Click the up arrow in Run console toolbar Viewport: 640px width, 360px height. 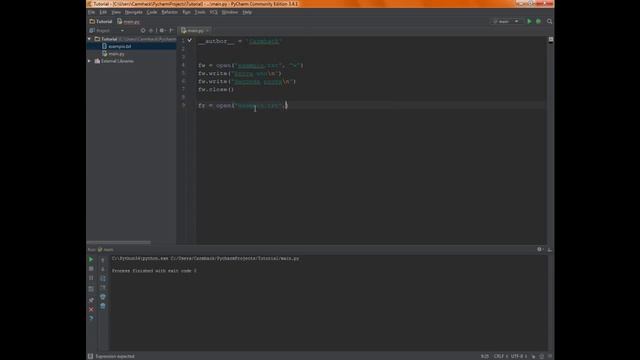(x=103, y=260)
